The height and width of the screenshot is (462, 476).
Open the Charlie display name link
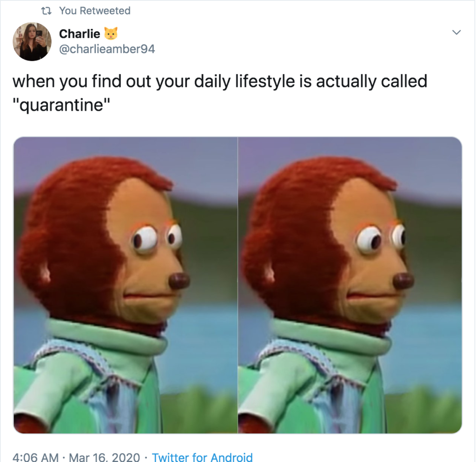79,33
